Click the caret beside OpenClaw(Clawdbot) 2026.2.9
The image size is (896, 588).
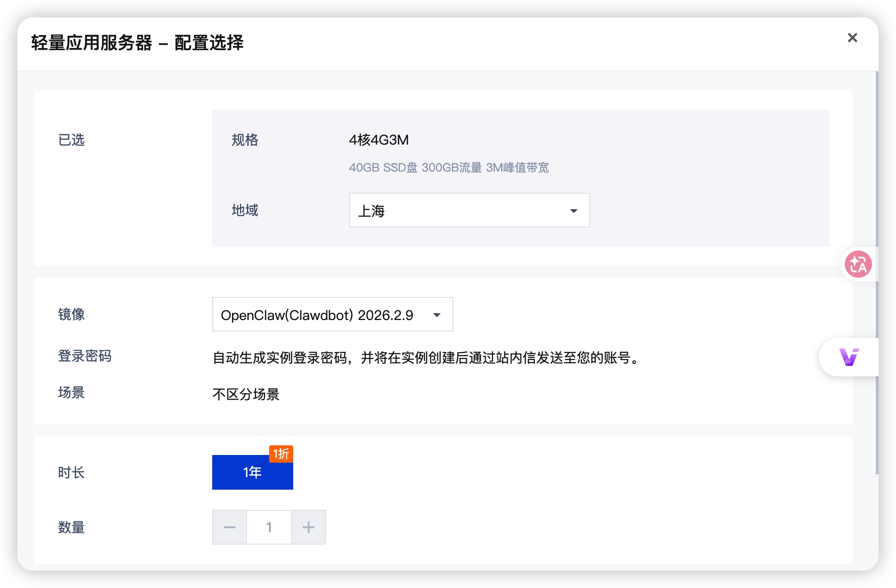pyautogui.click(x=437, y=315)
